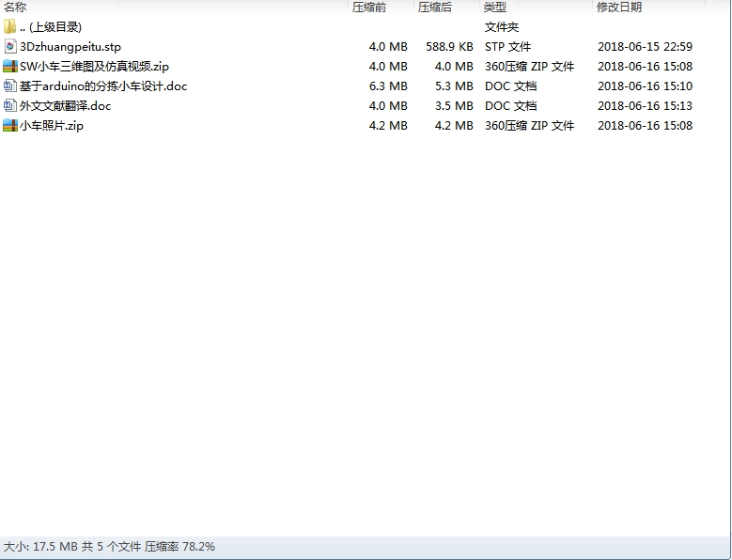Click the 基于arduino的分拣小车设计.doc document icon
732x560 pixels.
click(x=9, y=86)
